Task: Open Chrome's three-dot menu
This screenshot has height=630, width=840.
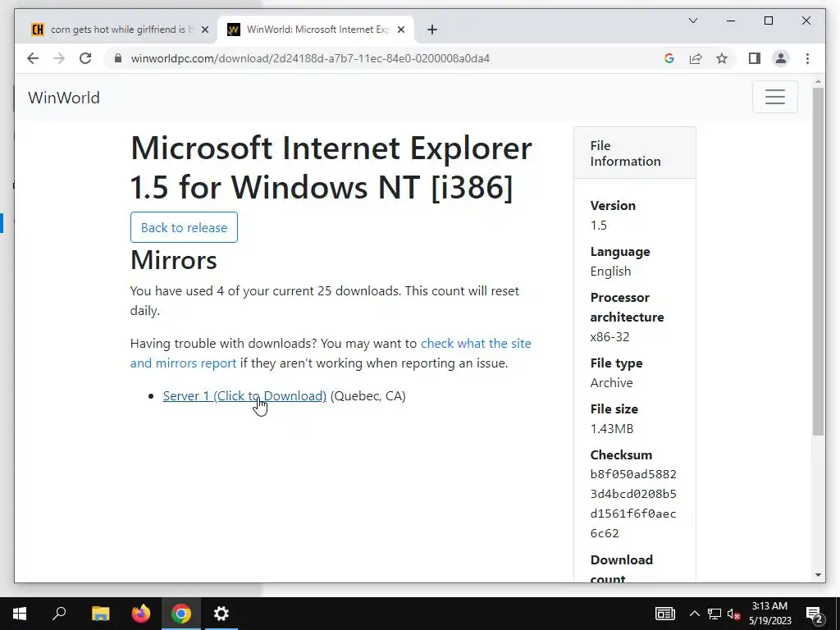Action: pyautogui.click(x=807, y=58)
